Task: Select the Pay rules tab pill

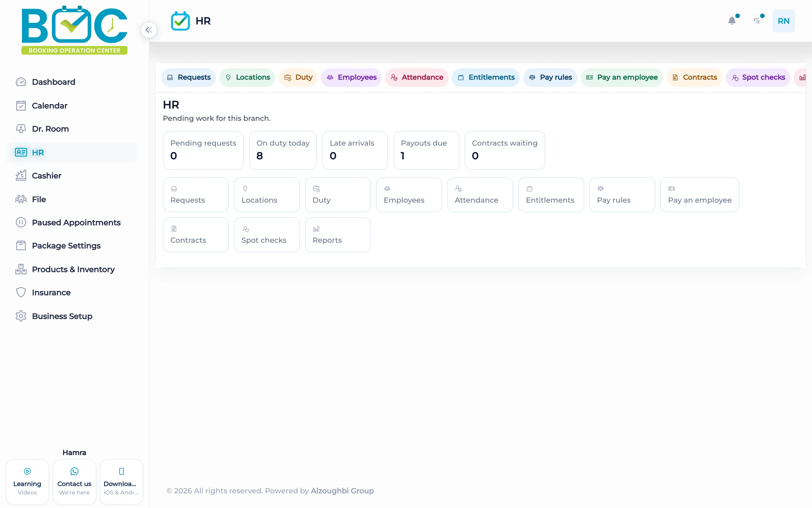Action: [x=550, y=78]
